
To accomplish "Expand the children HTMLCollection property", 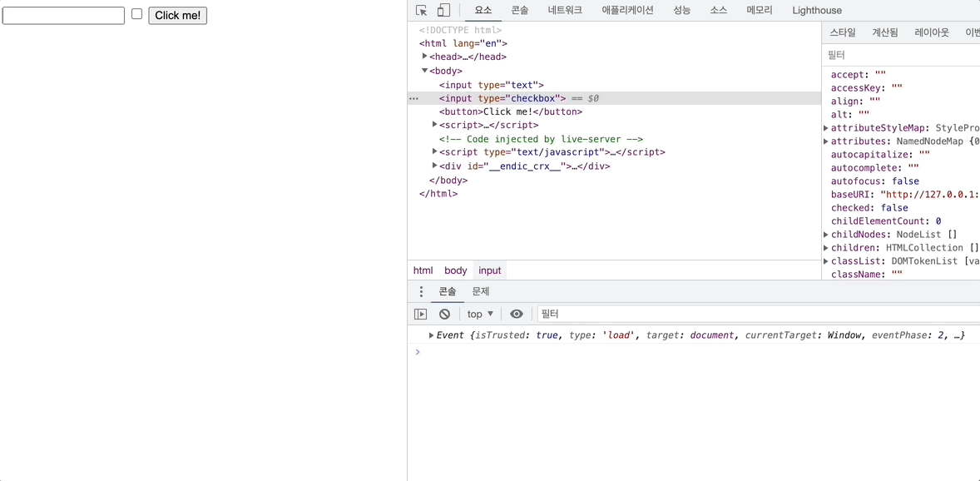I will point(826,248).
